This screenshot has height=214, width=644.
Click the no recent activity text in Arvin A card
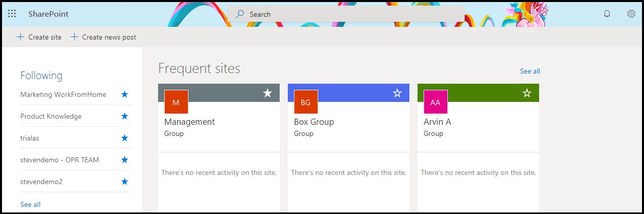[478, 172]
